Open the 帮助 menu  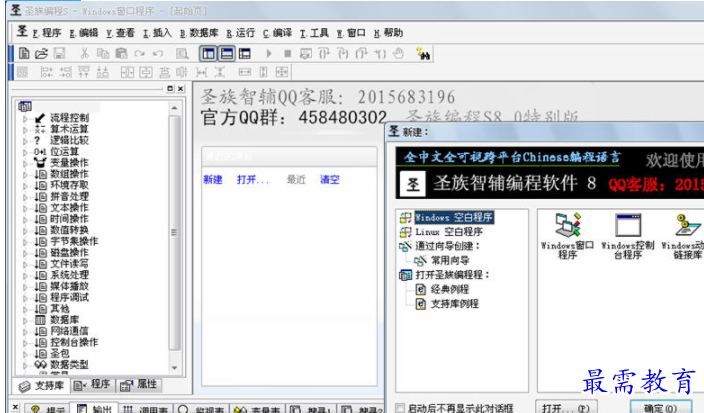pyautogui.click(x=388, y=33)
